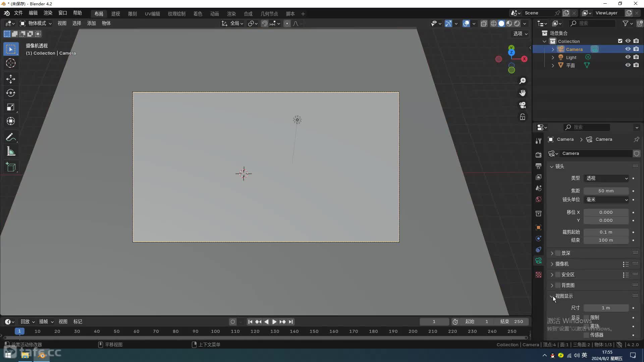Viewport: 644px width, 362px height.
Task: Open the lens 类型 透视 dropdown
Action: pyautogui.click(x=606, y=178)
